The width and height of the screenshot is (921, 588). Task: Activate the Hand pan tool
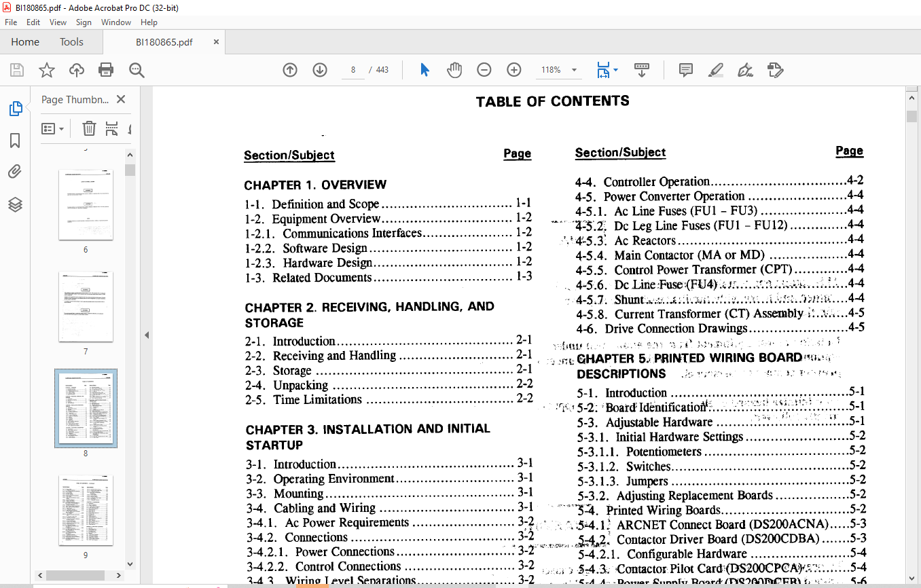click(454, 70)
